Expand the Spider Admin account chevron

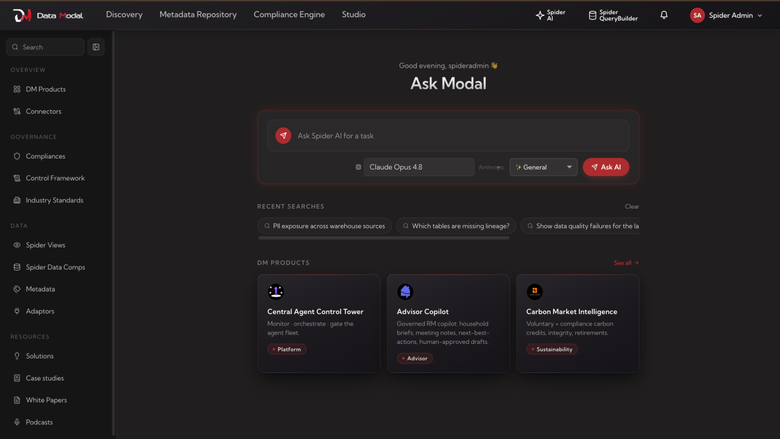pos(760,15)
